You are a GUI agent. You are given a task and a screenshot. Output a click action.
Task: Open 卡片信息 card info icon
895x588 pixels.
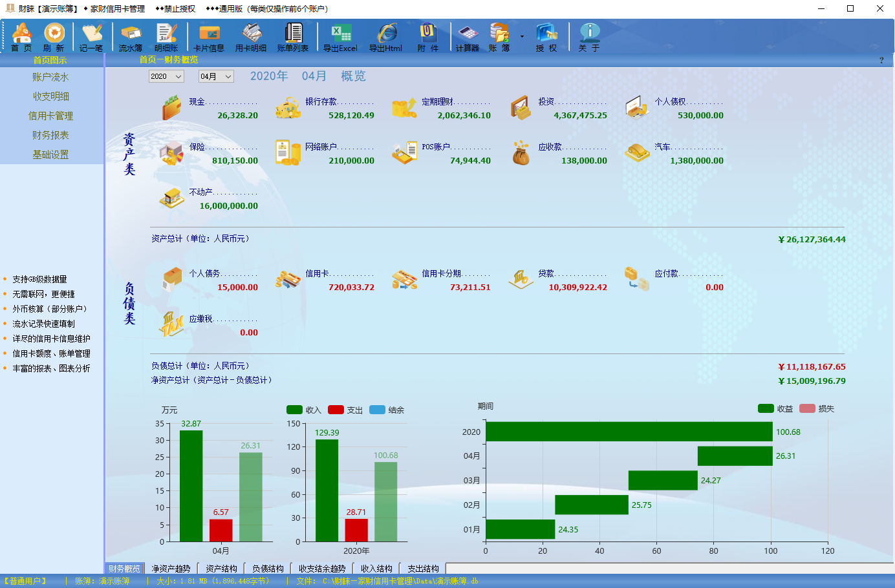pos(209,37)
